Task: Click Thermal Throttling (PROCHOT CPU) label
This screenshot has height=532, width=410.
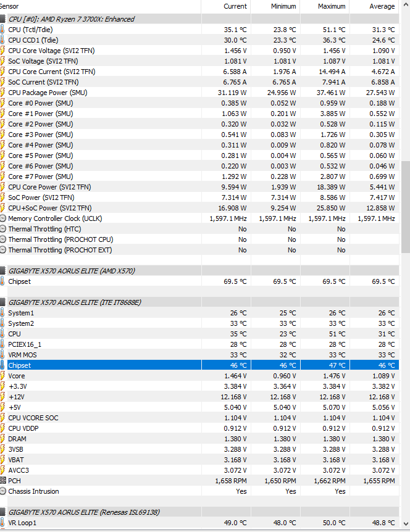Action: pos(61,239)
